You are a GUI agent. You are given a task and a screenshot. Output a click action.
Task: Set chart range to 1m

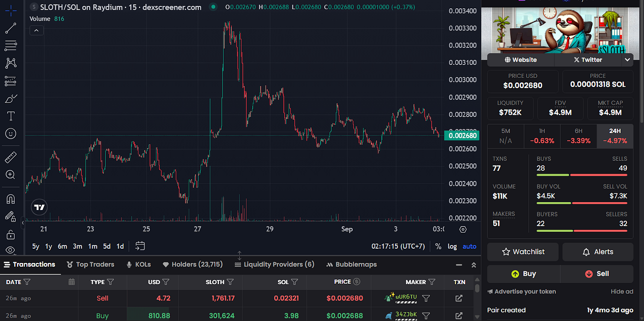[92, 246]
